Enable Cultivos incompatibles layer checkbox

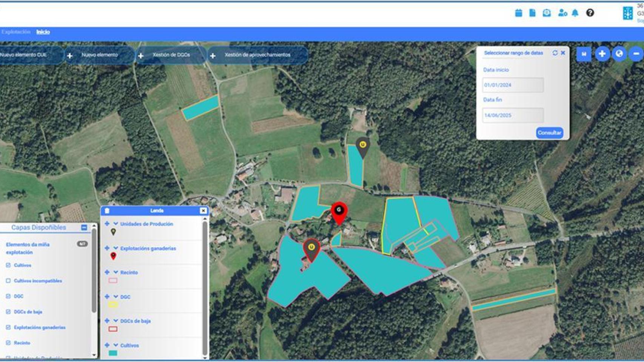[8, 281]
